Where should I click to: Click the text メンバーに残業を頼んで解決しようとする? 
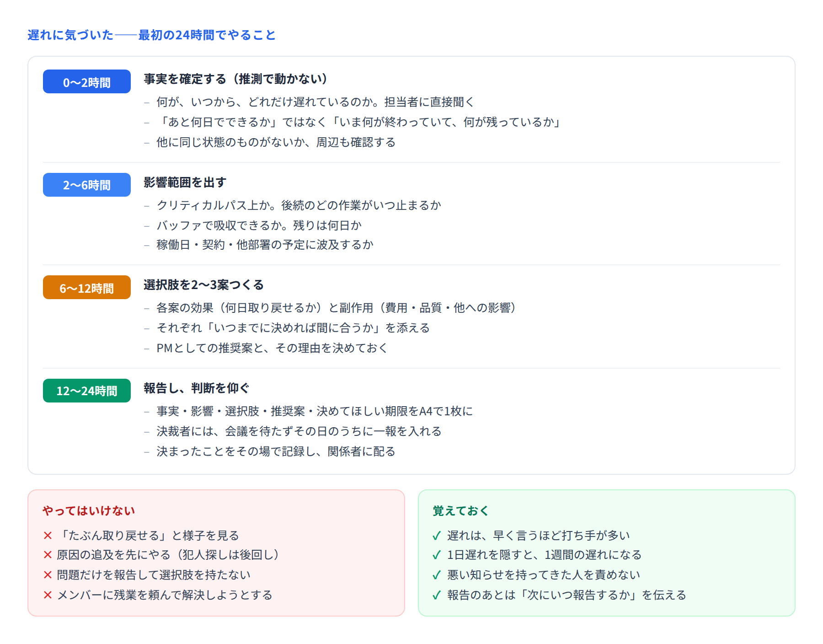(x=165, y=595)
